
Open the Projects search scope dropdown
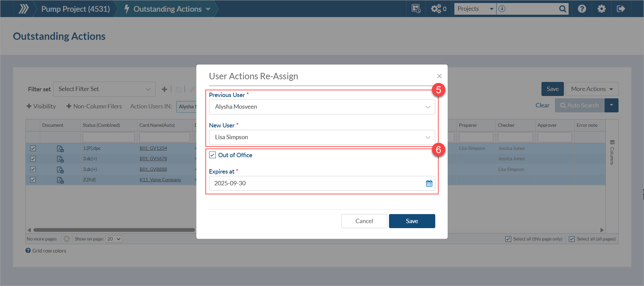click(x=475, y=9)
